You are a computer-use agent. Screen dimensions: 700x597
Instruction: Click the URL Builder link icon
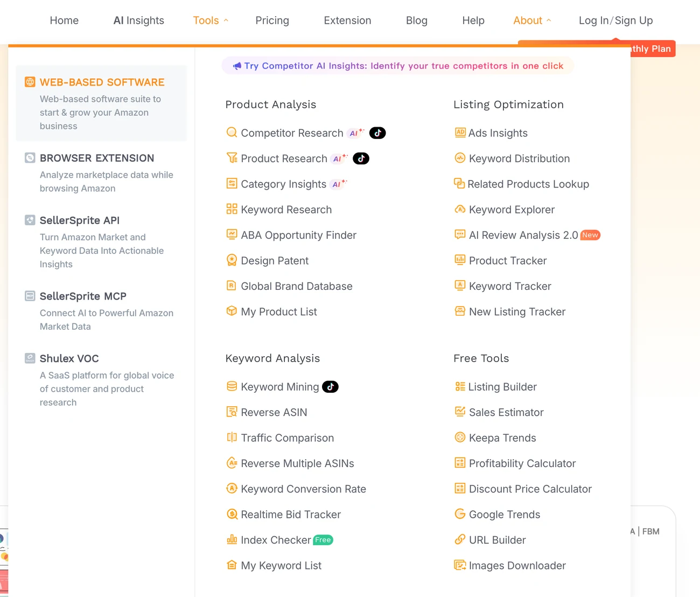click(460, 539)
